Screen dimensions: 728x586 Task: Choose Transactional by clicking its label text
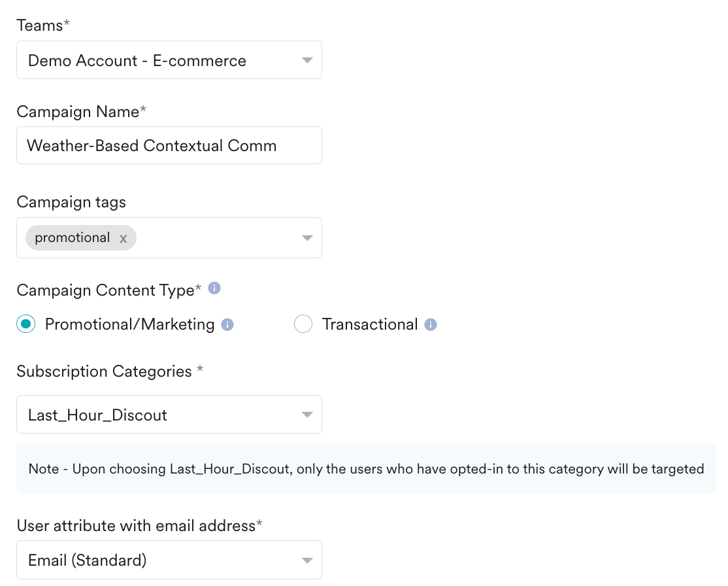click(370, 324)
